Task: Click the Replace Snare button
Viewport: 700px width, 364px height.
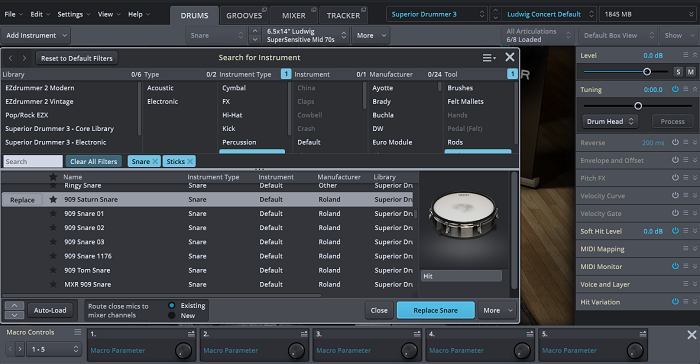Action: (435, 310)
